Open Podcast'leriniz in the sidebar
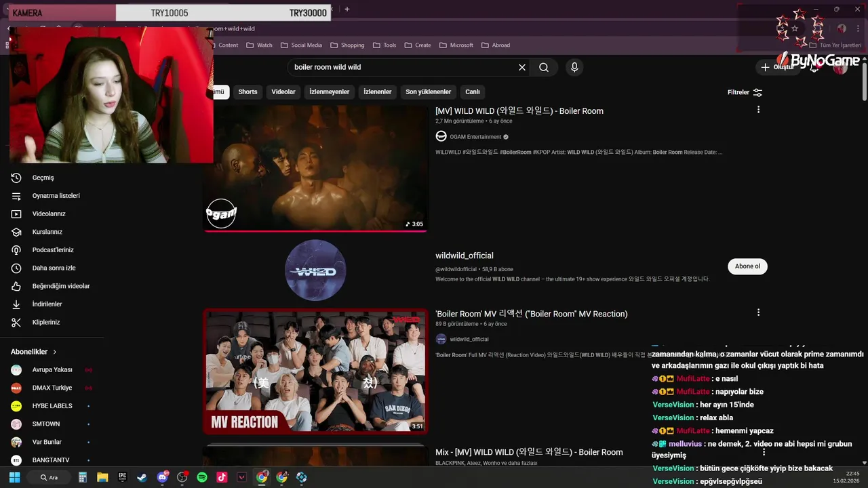Image resolution: width=868 pixels, height=488 pixels. (x=53, y=250)
